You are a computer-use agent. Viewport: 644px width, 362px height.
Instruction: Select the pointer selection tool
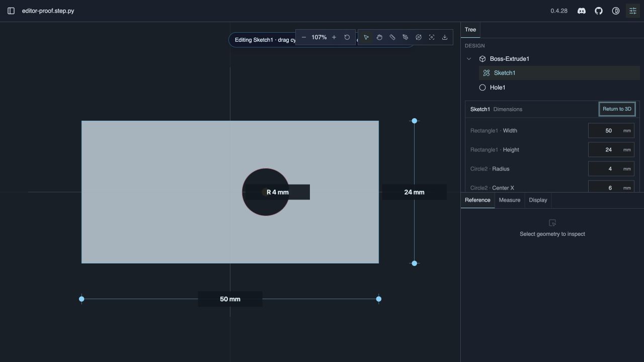[366, 37]
